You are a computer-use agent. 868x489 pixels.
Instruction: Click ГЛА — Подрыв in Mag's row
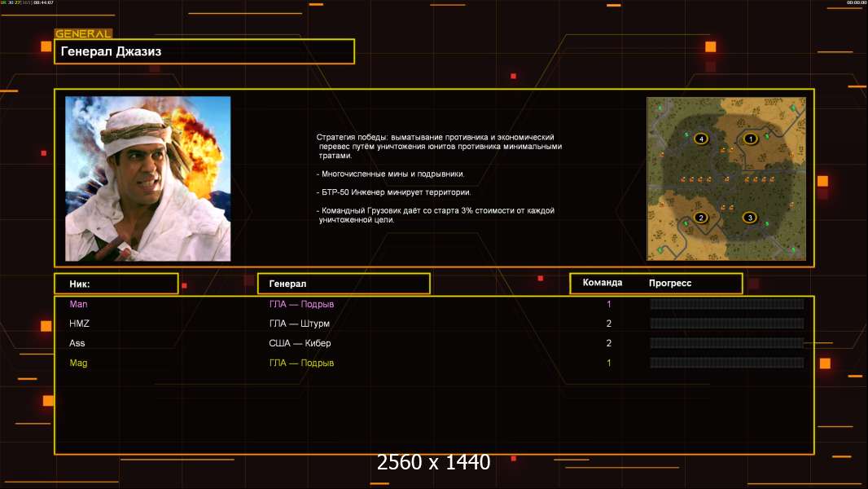[x=301, y=363]
